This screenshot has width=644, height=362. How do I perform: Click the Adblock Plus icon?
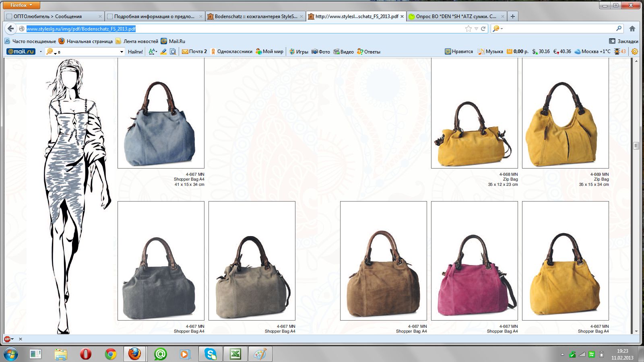pos(7,339)
